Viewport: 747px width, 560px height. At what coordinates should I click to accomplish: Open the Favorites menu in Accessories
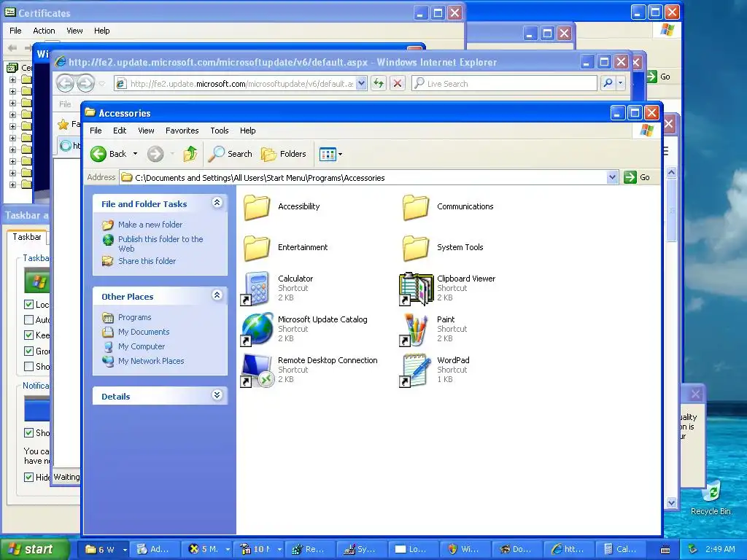[182, 131]
